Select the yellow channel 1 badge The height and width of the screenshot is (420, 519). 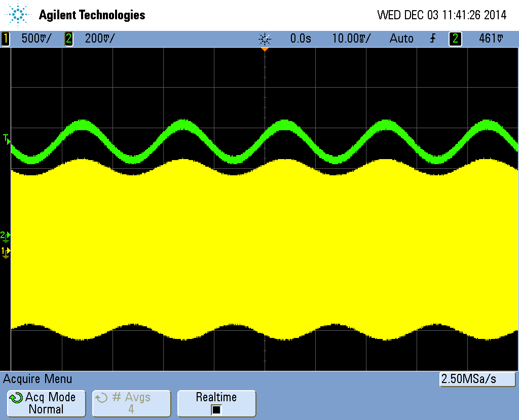6,39
